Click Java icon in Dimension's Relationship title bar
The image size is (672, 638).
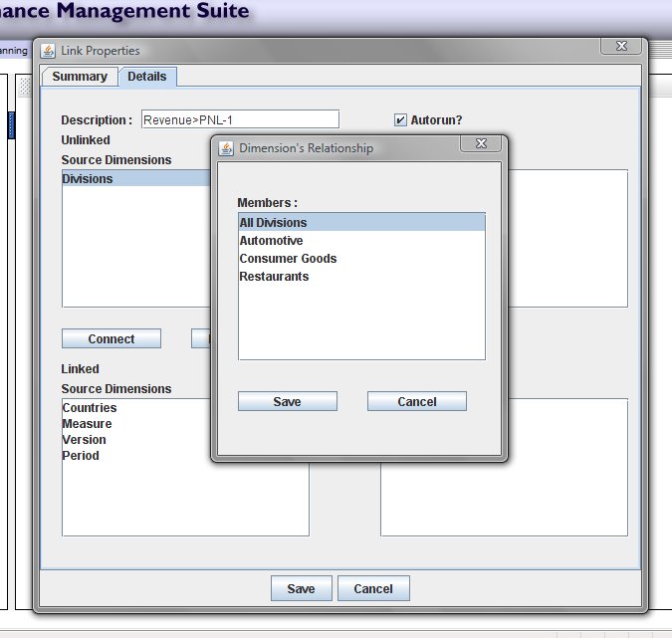point(225,148)
